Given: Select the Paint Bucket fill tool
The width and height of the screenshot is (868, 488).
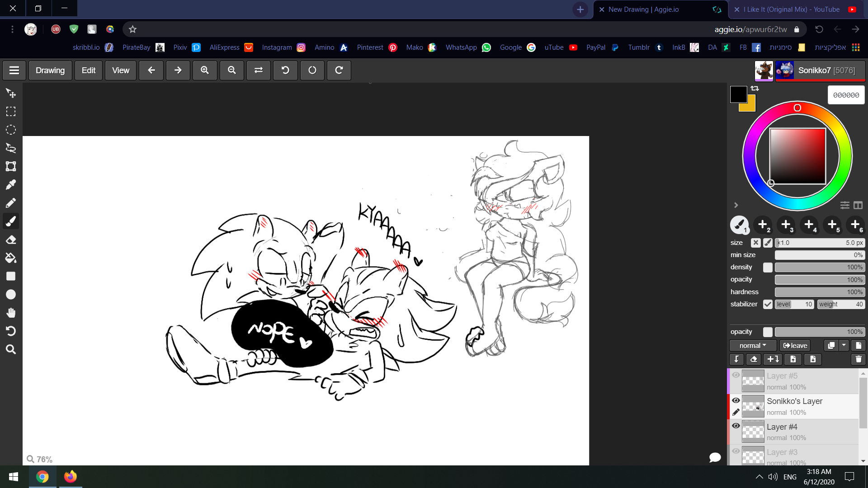Looking at the screenshot, I should 11,258.
